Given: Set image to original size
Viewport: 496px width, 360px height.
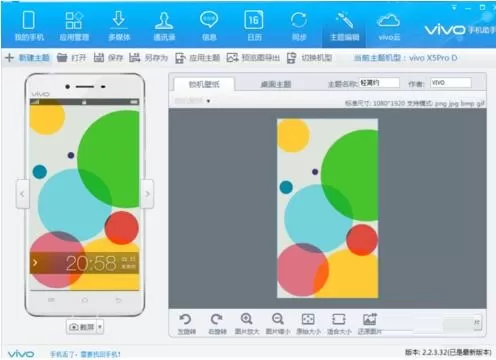Looking at the screenshot, I should [x=308, y=323].
